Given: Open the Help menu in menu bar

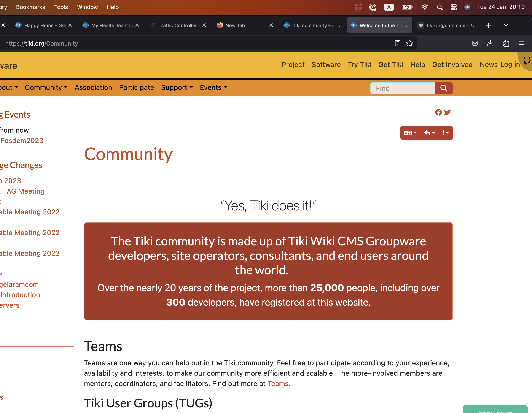Looking at the screenshot, I should [x=113, y=7].
